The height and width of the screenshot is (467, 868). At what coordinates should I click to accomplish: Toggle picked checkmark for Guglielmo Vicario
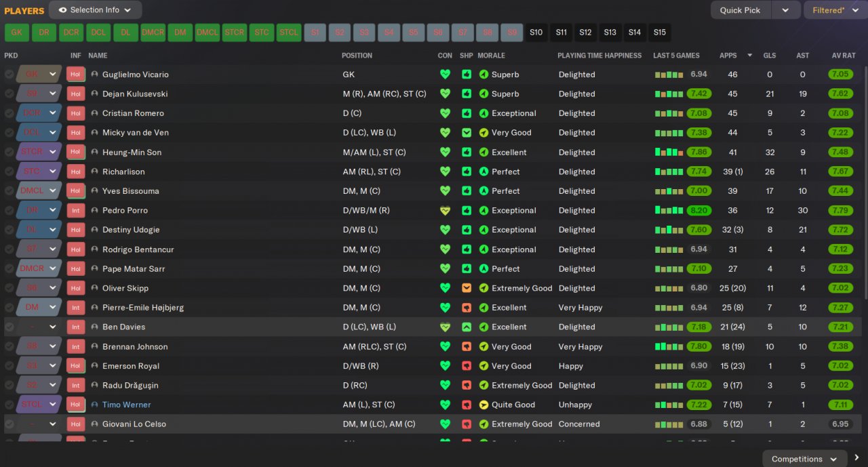(9, 75)
